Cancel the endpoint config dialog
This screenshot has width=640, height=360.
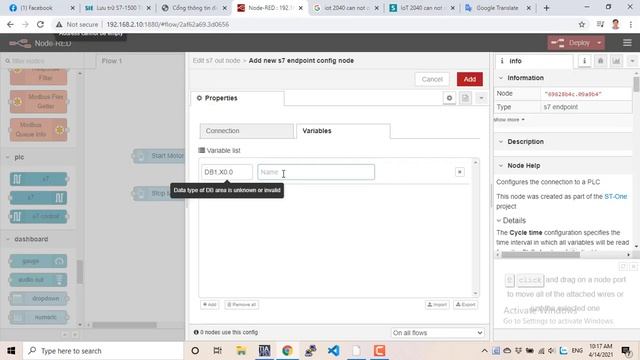pos(432,79)
